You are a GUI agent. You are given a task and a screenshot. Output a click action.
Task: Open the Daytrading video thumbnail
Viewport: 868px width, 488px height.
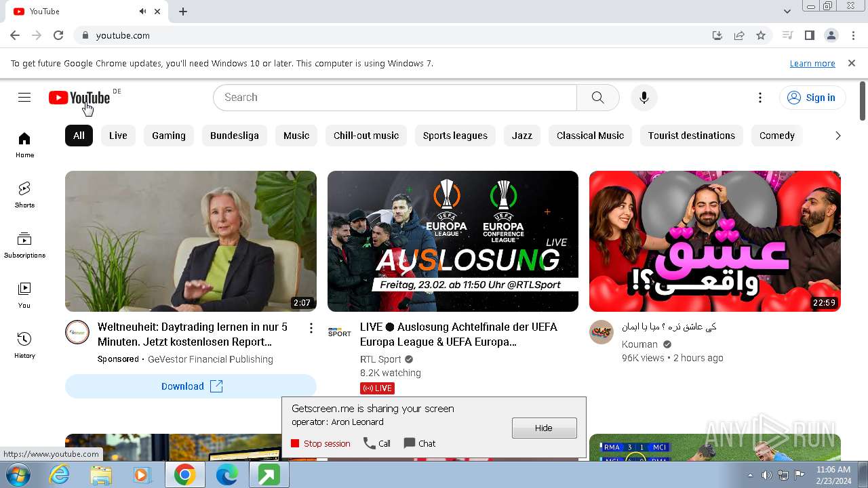pyautogui.click(x=191, y=241)
